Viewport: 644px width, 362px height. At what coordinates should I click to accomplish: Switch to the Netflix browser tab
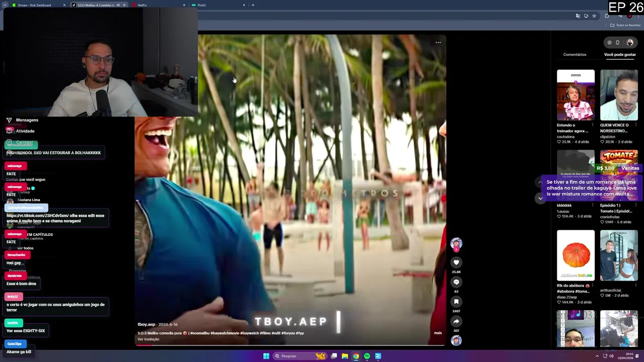point(159,5)
